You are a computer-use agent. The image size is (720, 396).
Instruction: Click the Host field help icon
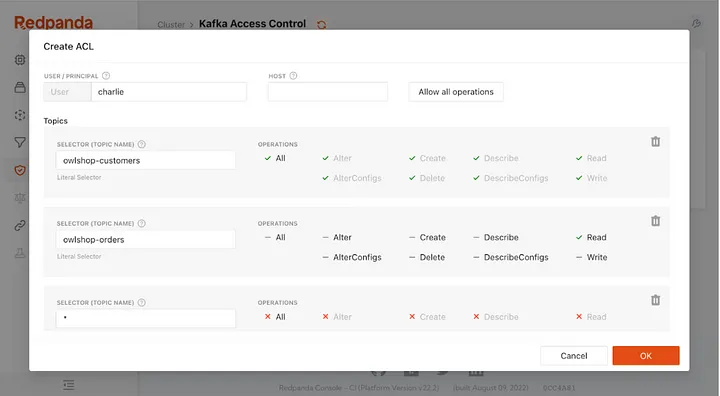point(293,76)
